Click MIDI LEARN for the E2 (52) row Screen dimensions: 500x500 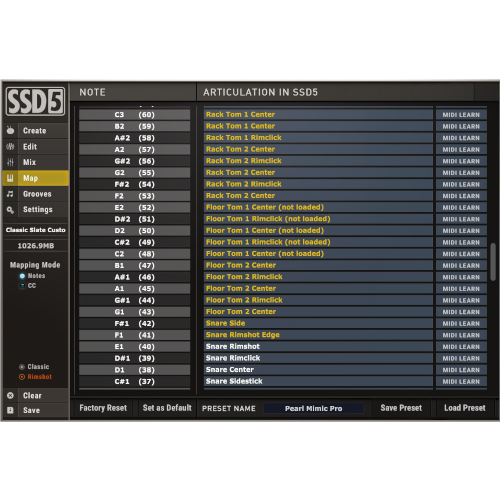coord(461,208)
